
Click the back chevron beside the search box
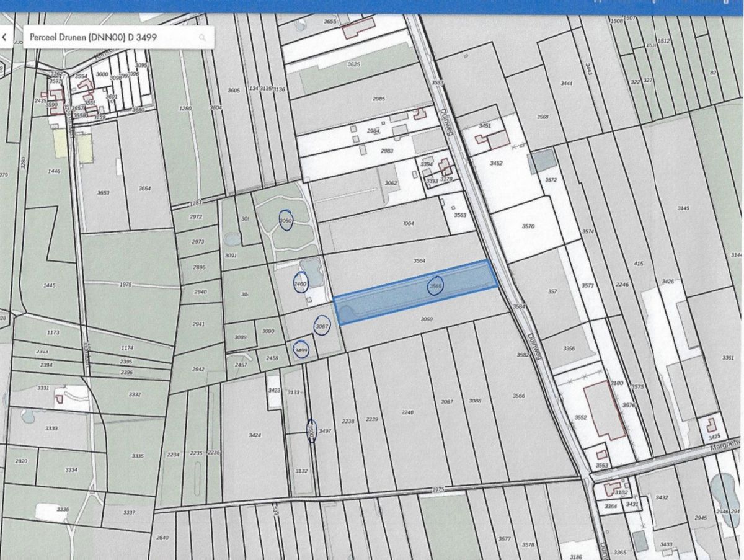[x=5, y=37]
